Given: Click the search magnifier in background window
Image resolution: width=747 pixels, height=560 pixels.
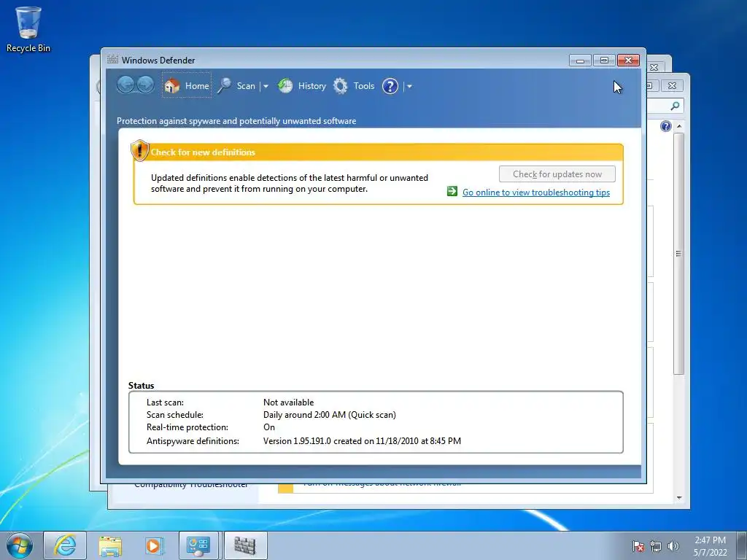Looking at the screenshot, I should pyautogui.click(x=675, y=105).
